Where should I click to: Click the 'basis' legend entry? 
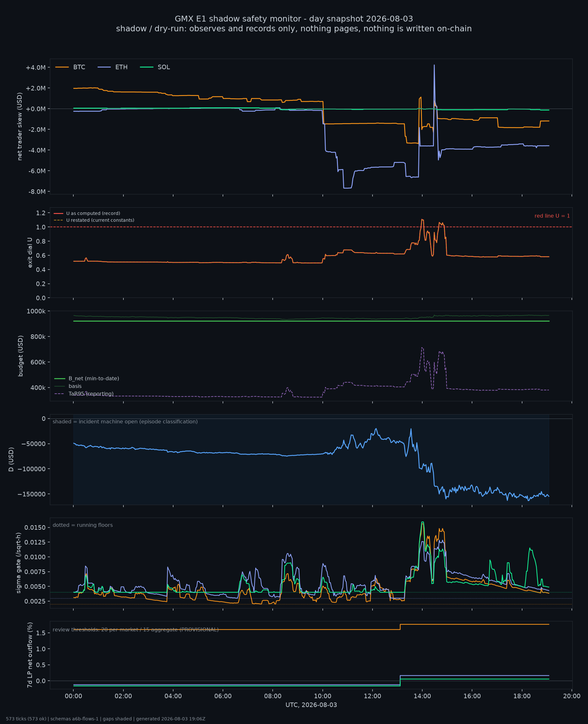(68, 386)
